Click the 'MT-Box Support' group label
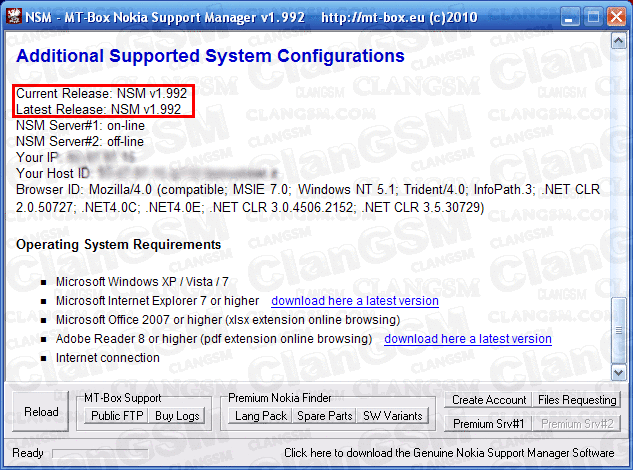This screenshot has width=633, height=470. pyautogui.click(x=123, y=398)
